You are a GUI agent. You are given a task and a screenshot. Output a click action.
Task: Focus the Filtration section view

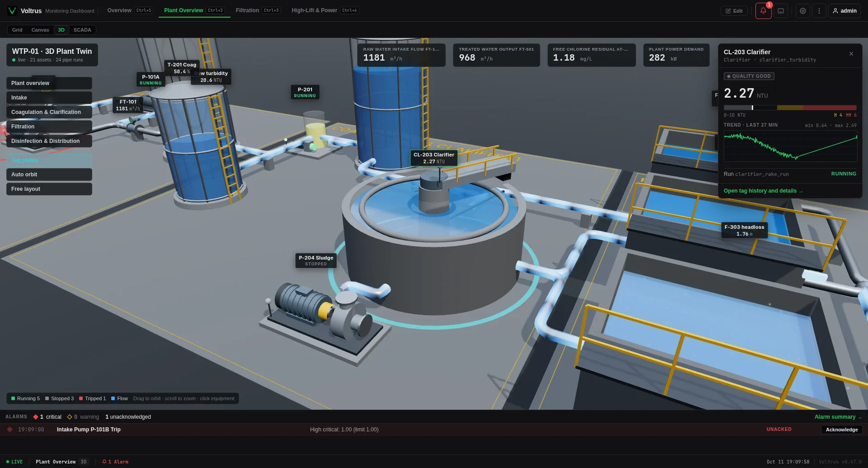(49, 127)
